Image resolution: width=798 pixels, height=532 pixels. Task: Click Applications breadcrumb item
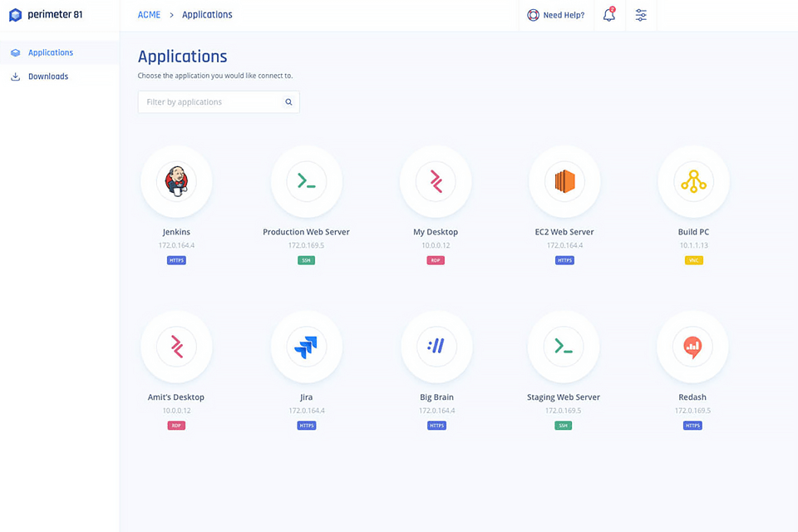(x=207, y=15)
